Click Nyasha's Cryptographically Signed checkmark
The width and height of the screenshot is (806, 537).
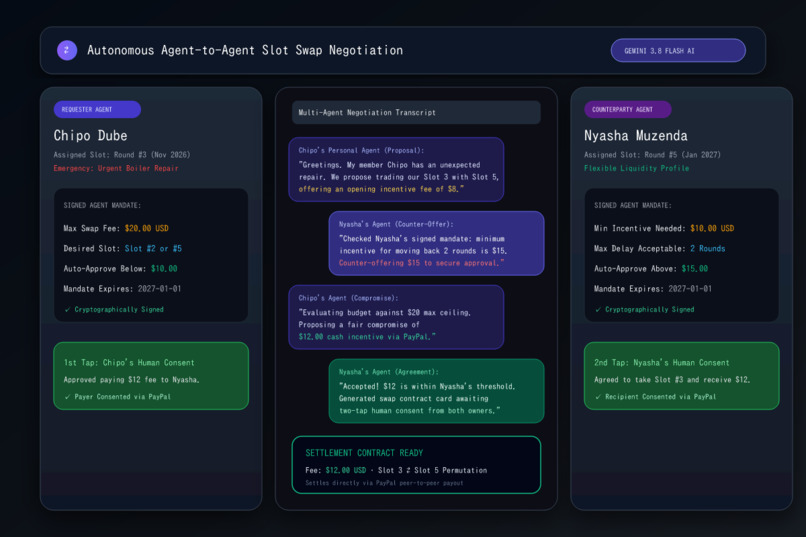click(598, 309)
